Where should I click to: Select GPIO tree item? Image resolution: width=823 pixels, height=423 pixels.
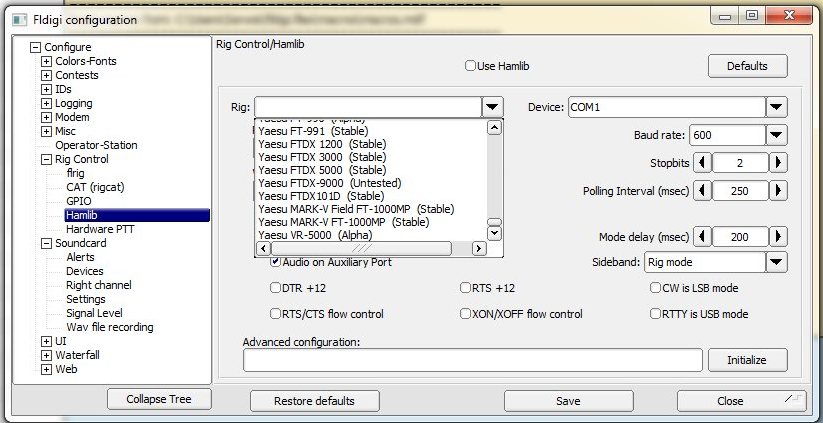pyautogui.click(x=79, y=202)
